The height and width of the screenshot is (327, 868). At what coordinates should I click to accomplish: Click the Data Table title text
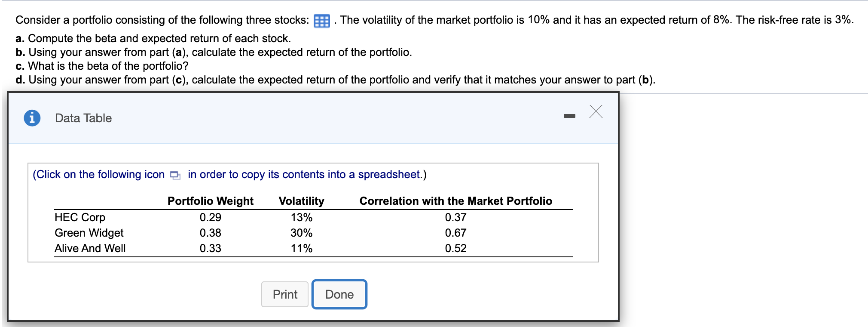[83, 118]
